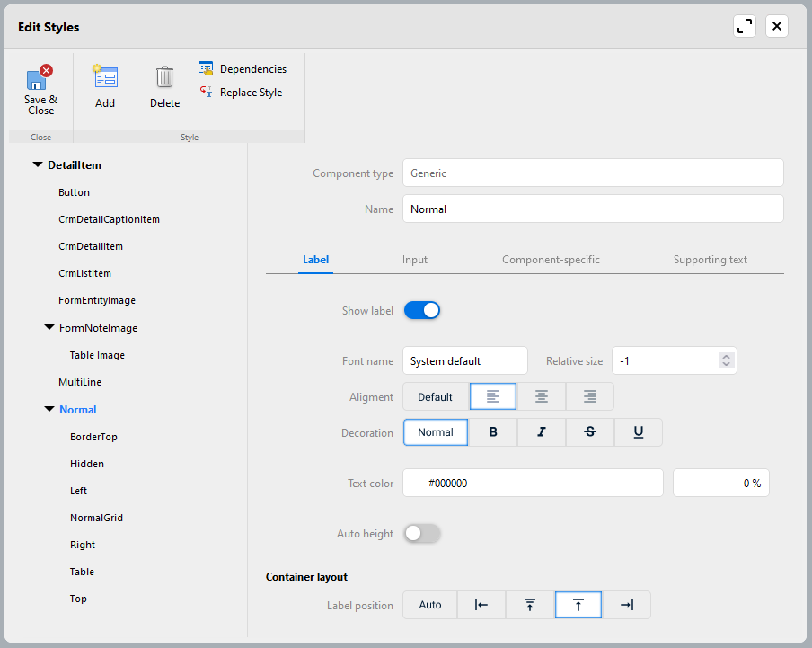This screenshot has width=812, height=648.
Task: Collapse the Normal tree node
Action: 49,410
